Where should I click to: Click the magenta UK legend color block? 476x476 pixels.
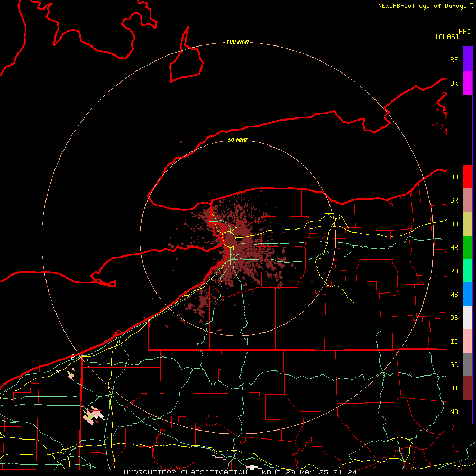(x=467, y=83)
